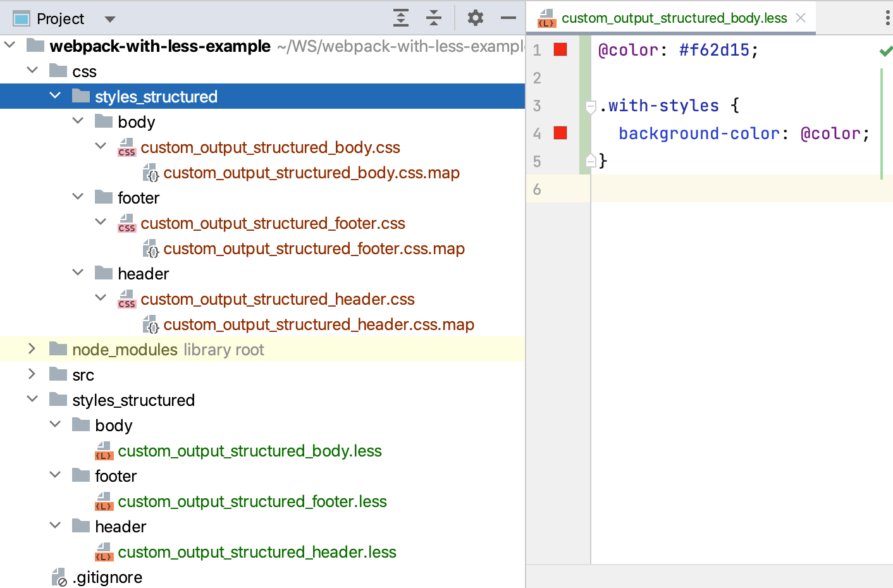The image size is (893, 588).
Task: Click the LESS icon beside custom_output_structured_header.less
Action: pos(104,552)
